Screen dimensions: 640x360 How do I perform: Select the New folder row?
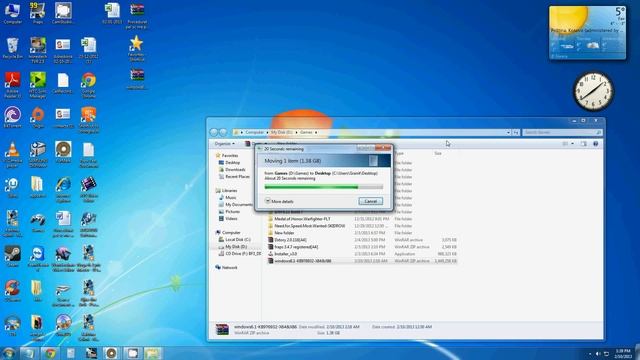(362, 233)
